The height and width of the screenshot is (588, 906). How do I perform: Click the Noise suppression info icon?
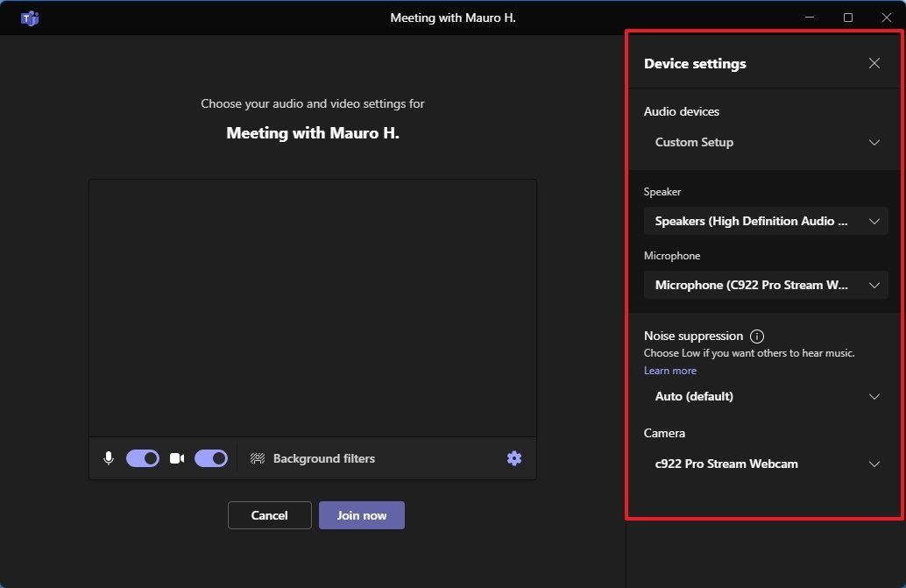(756, 336)
